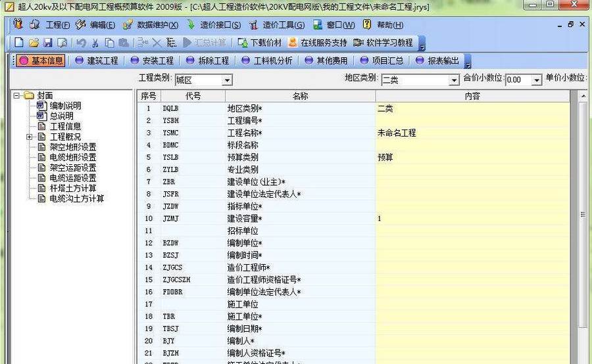The height and width of the screenshot is (364, 592).
Task: Minimize the inner document window
Action: point(560,25)
